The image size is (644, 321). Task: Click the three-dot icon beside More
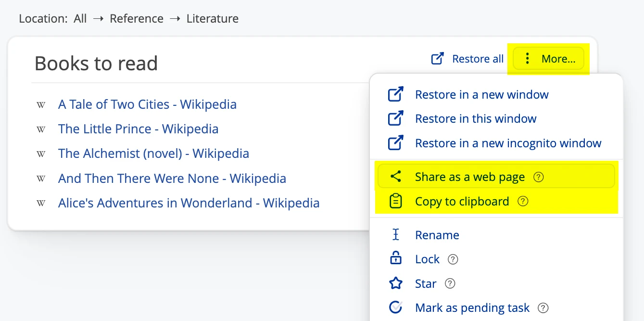coord(528,59)
